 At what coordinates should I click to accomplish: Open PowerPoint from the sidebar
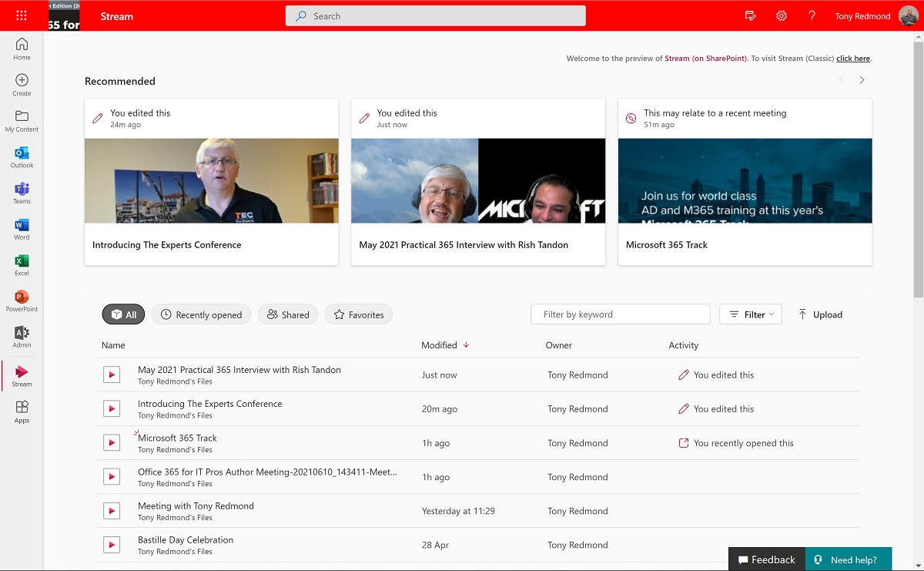(x=22, y=301)
